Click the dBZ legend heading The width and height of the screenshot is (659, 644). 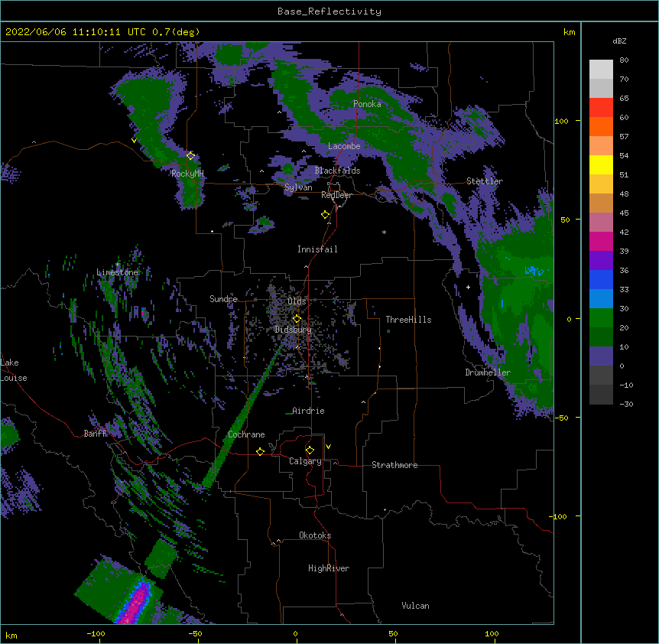pos(619,41)
